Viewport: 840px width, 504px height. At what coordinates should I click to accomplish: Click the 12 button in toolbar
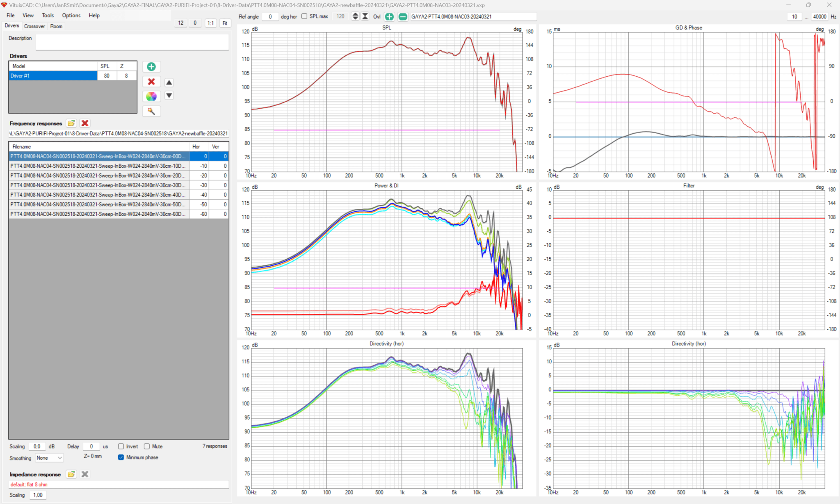tap(181, 23)
